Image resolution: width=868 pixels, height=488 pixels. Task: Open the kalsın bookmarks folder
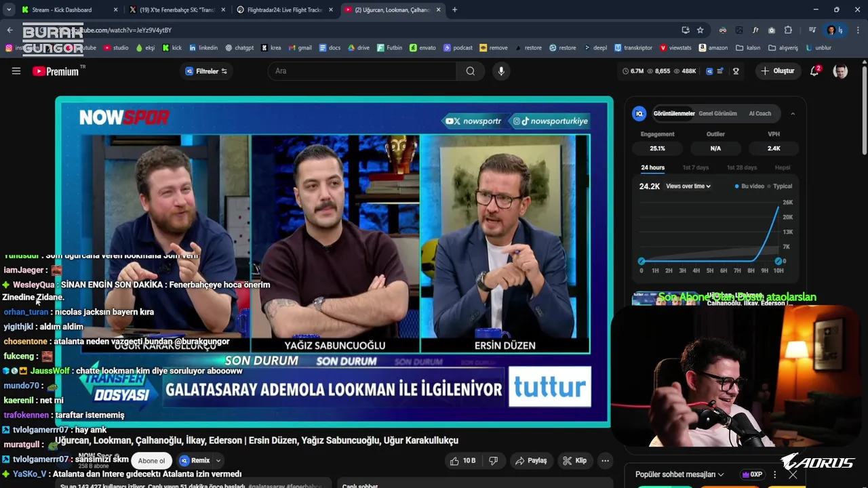[748, 47]
